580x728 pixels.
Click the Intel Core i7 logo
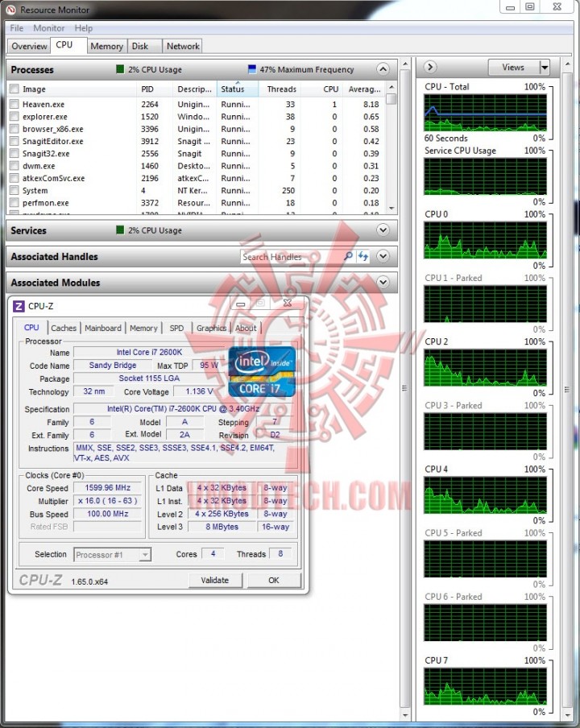[x=262, y=372]
